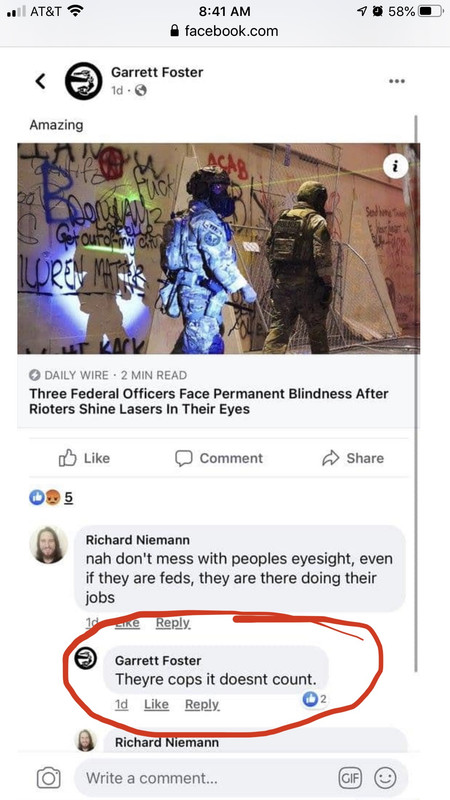This screenshot has height=800, width=450.
Task: Share the post
Action: pyautogui.click(x=353, y=458)
